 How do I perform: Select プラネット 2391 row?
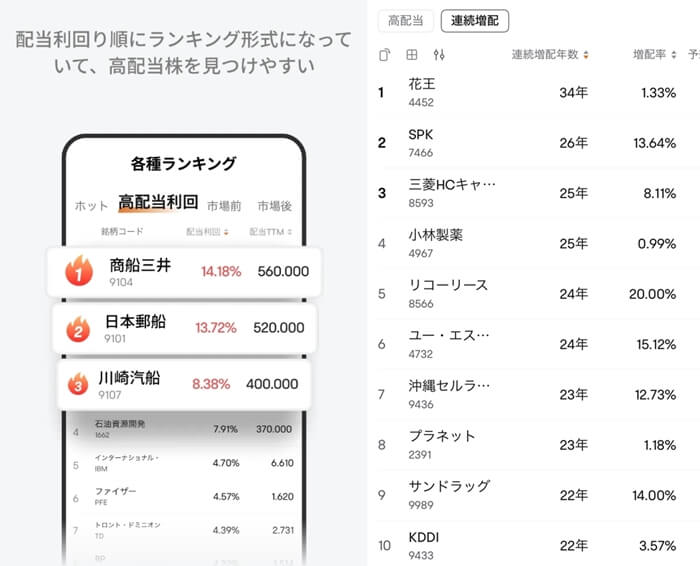pyautogui.click(x=536, y=445)
